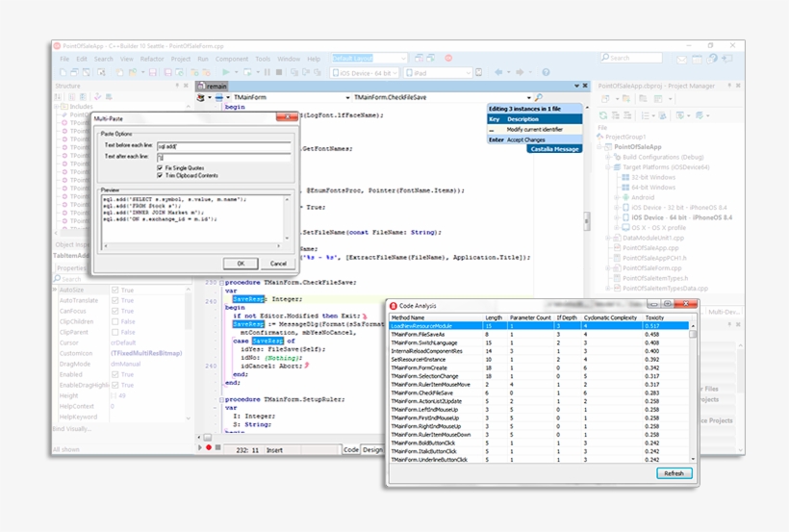The height and width of the screenshot is (532, 789).
Task: Uncheck the Enabled property checkbox
Action: (115, 374)
